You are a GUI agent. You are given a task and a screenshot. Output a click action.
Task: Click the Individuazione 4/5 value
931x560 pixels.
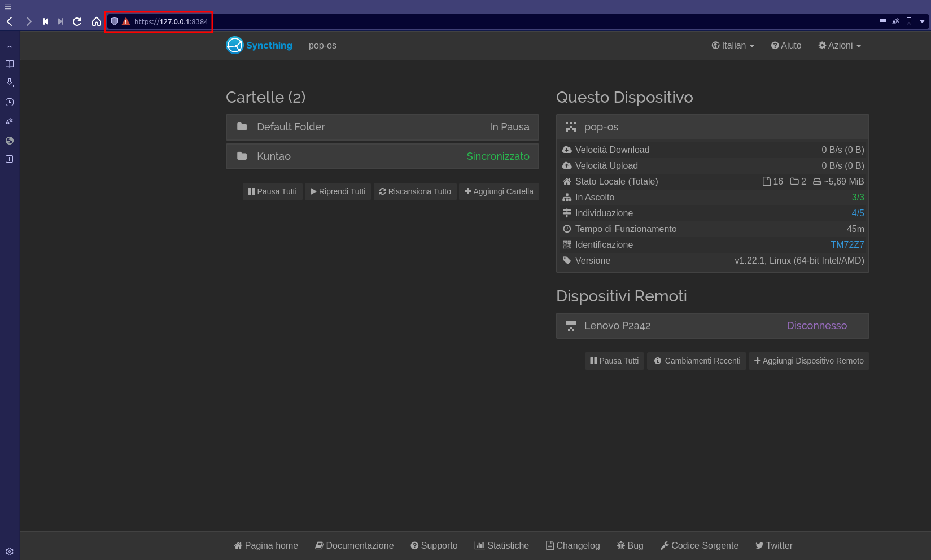(x=858, y=213)
